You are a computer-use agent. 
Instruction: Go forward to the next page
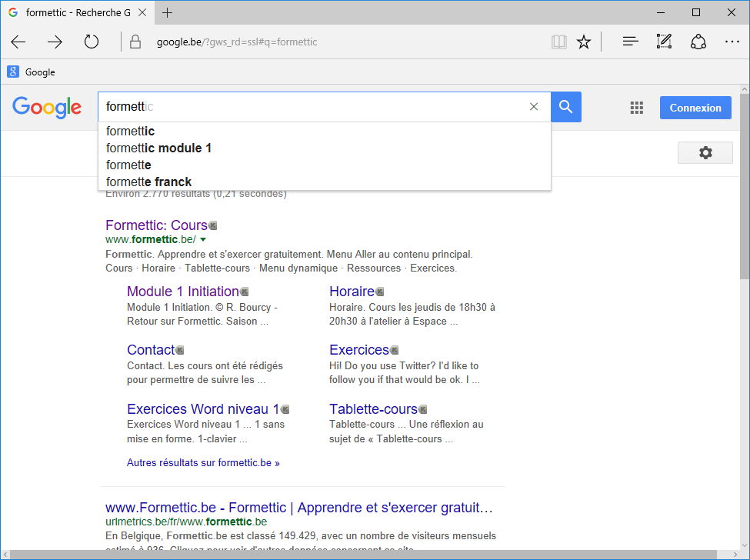(x=55, y=42)
